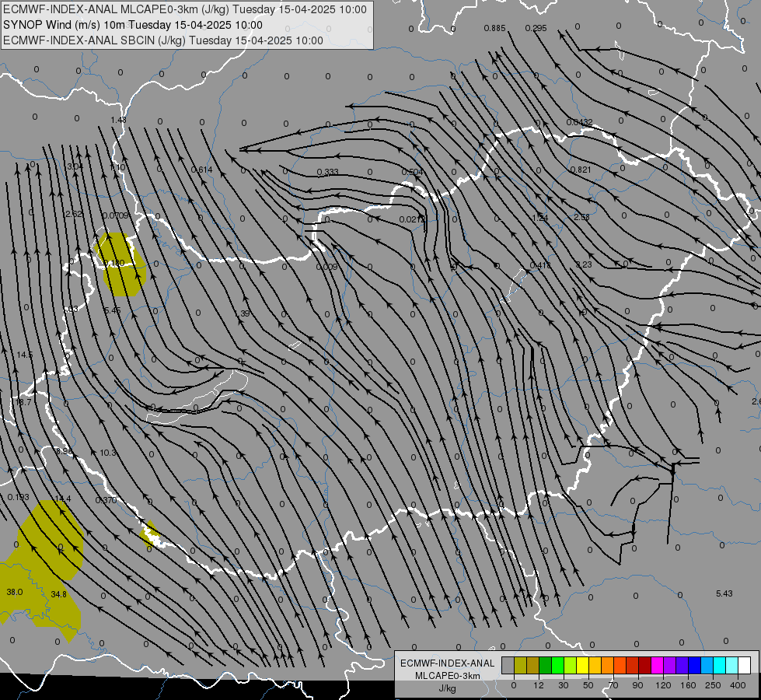The height and width of the screenshot is (700, 761).
Task: Select the SYNOP Wind (m/s) 10m header line
Action: (132, 25)
